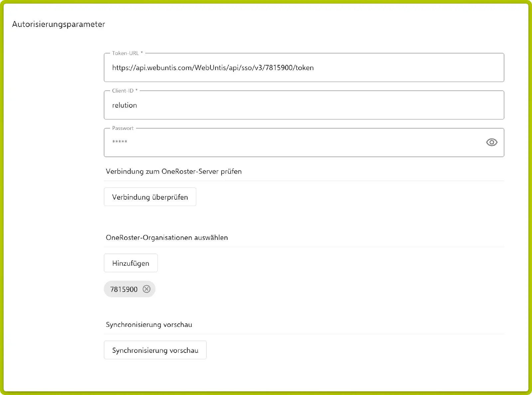Select the 7815900 organisation chip label
Image resolution: width=532 pixels, height=395 pixels.
[x=124, y=289]
